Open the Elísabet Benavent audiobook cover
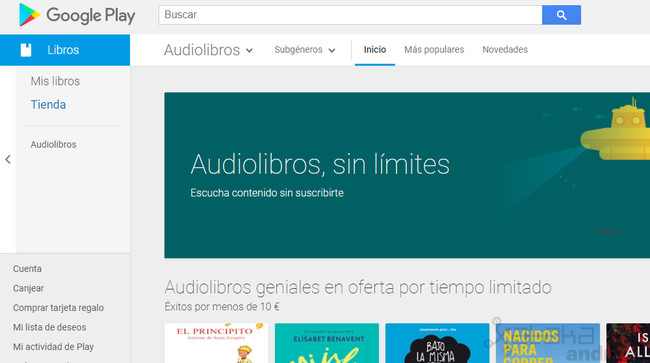 pos(327,343)
